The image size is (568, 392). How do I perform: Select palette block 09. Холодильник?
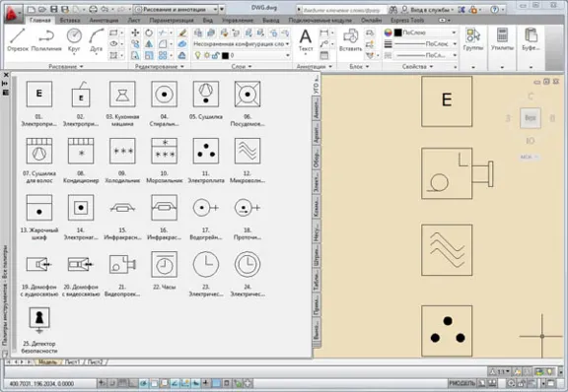point(122,160)
